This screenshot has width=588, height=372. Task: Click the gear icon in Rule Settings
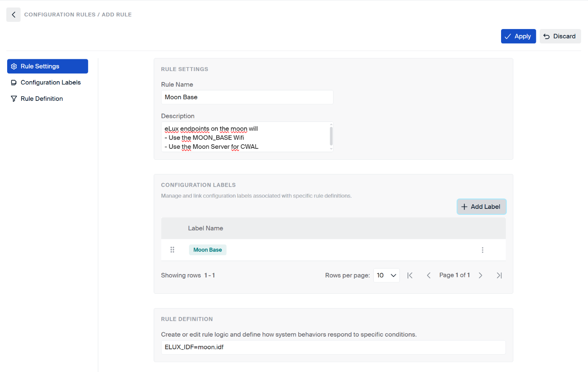(14, 66)
